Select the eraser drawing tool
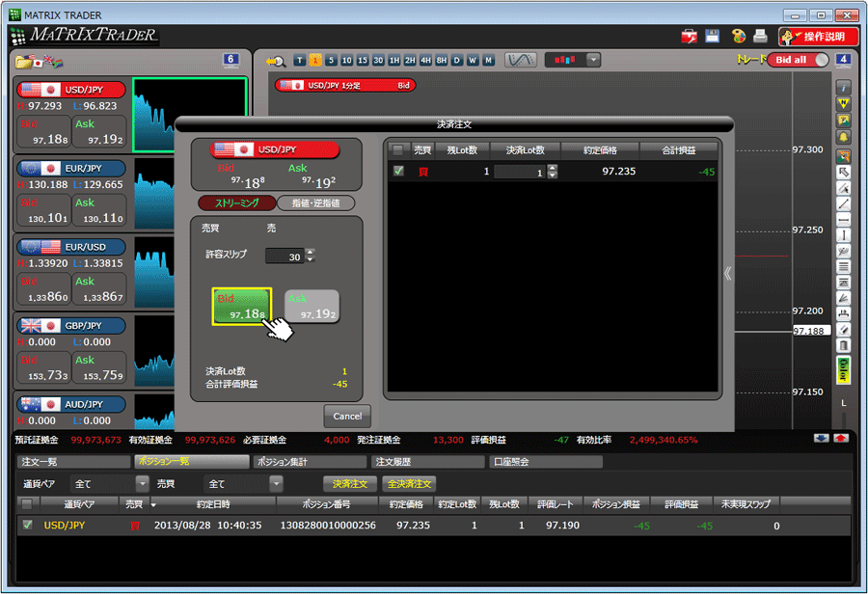 (843, 331)
